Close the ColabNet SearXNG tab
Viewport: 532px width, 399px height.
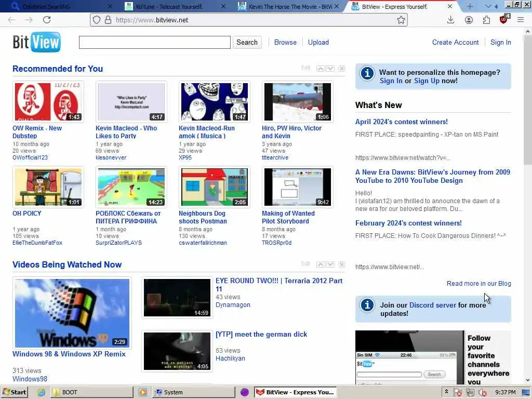point(110,6)
